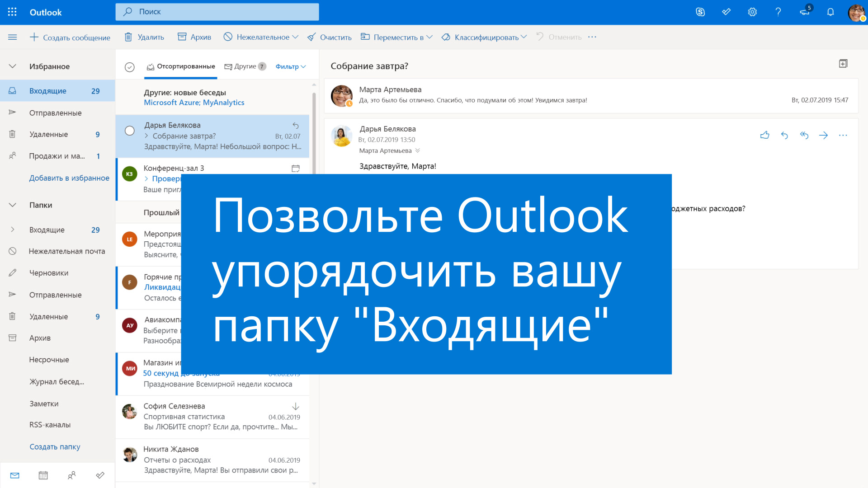Open Skype from the header
The width and height of the screenshot is (868, 488).
pos(700,12)
